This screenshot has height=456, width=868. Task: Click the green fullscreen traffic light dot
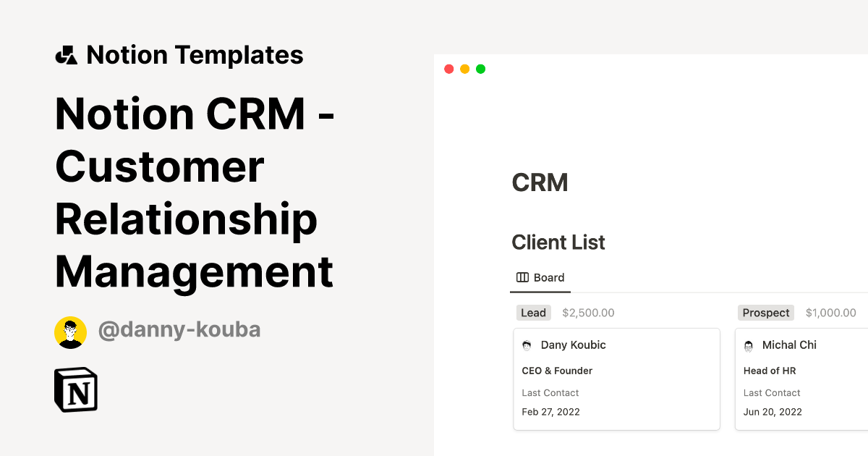(480, 69)
